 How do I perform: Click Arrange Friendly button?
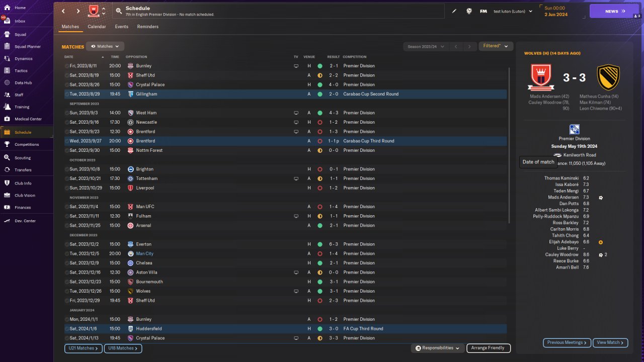(x=488, y=348)
